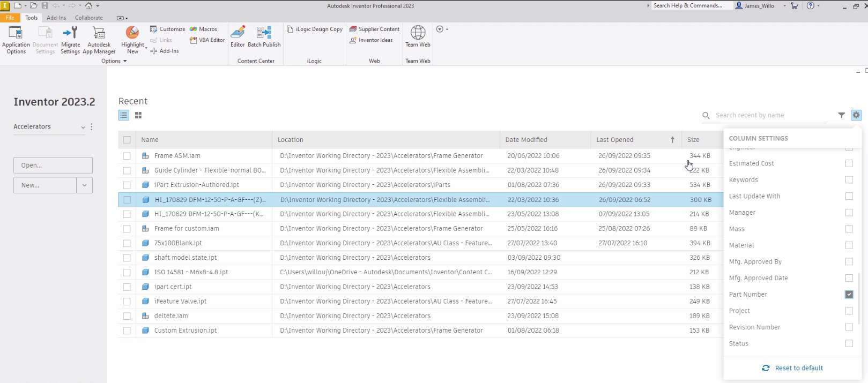
Task: Click the Open folder quick access icon
Action: click(34, 5)
